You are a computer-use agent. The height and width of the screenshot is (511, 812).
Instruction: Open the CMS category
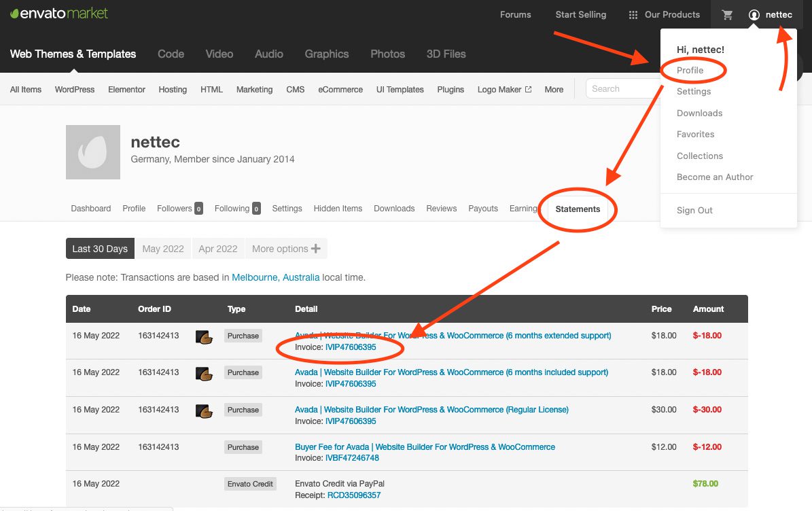tap(295, 90)
